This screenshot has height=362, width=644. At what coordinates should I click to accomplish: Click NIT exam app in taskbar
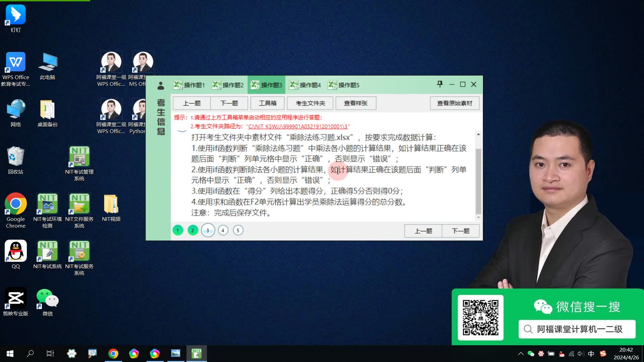coord(197,353)
